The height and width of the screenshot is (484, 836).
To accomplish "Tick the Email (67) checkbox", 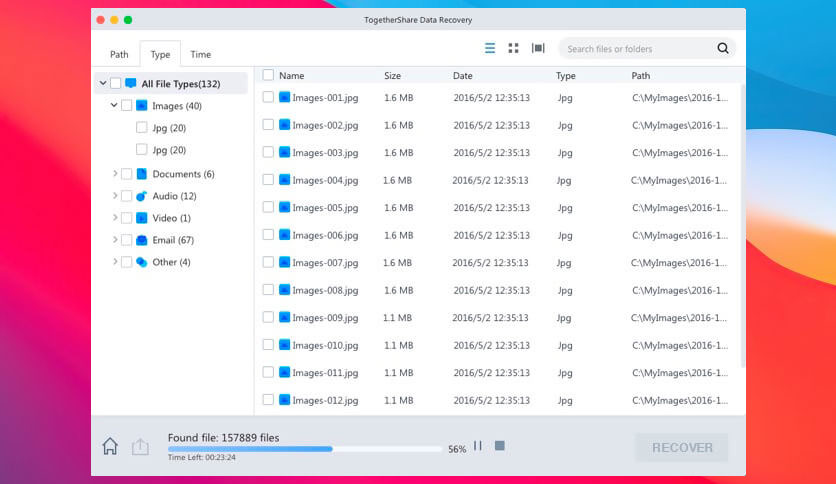I will (126, 240).
